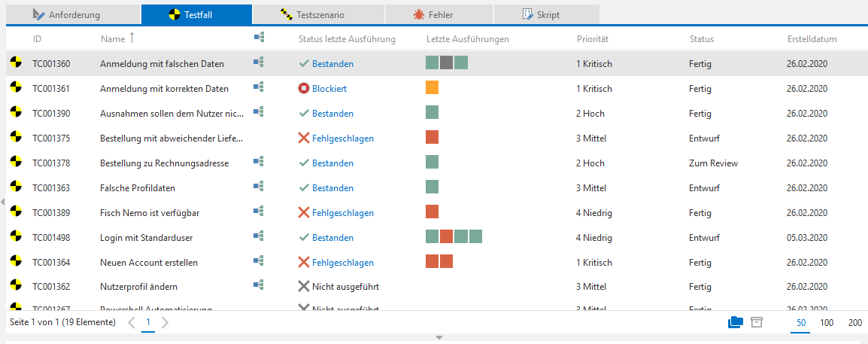Click the test case icon for TC001360
Screen dimensions: 868x344
coord(15,64)
